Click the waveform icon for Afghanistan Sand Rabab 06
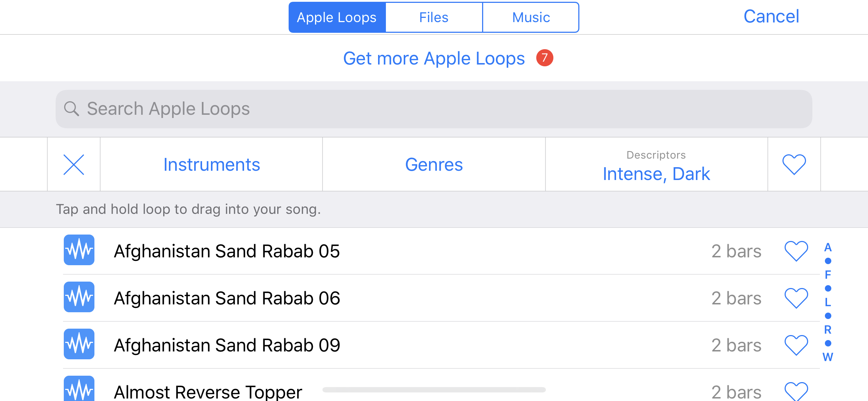Viewport: 868px width, 401px height. pyautogui.click(x=79, y=297)
